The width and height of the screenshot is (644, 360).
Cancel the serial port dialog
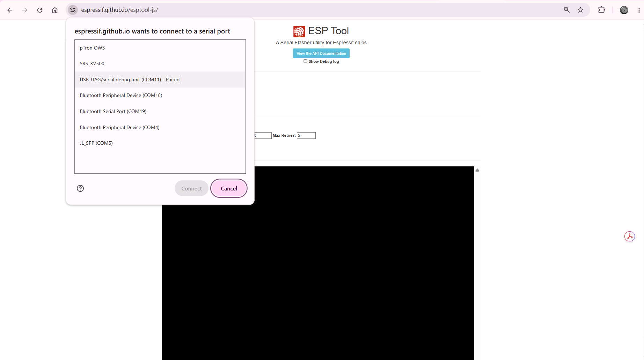pyautogui.click(x=229, y=188)
